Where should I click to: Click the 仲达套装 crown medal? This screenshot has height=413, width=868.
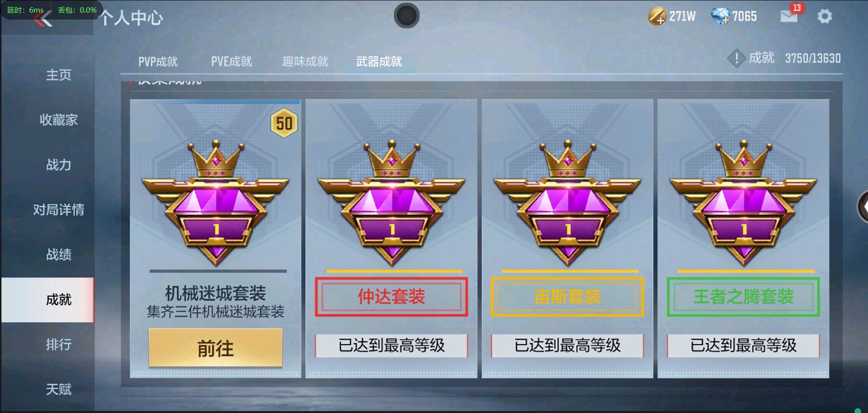[x=391, y=203]
